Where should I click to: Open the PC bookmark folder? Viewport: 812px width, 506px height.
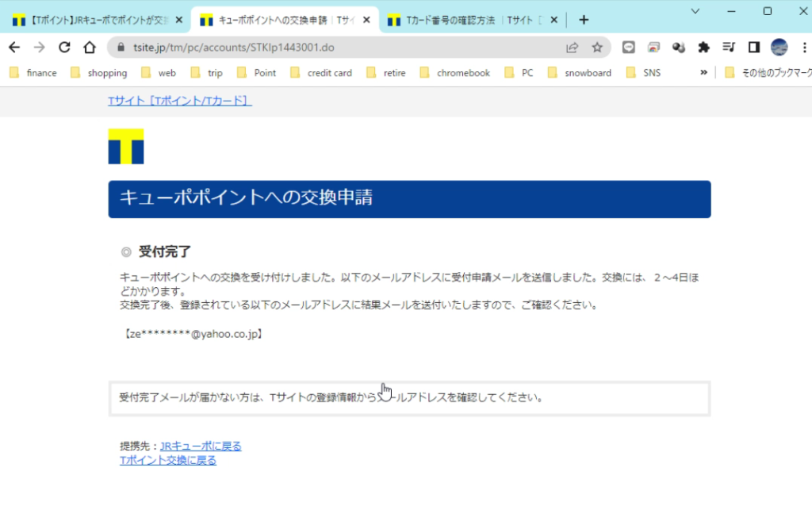519,73
